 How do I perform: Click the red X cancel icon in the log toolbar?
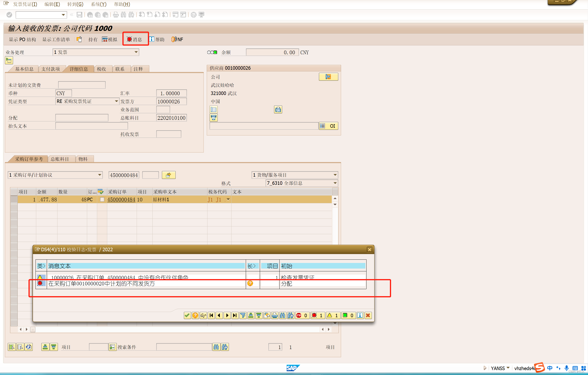pos(368,315)
